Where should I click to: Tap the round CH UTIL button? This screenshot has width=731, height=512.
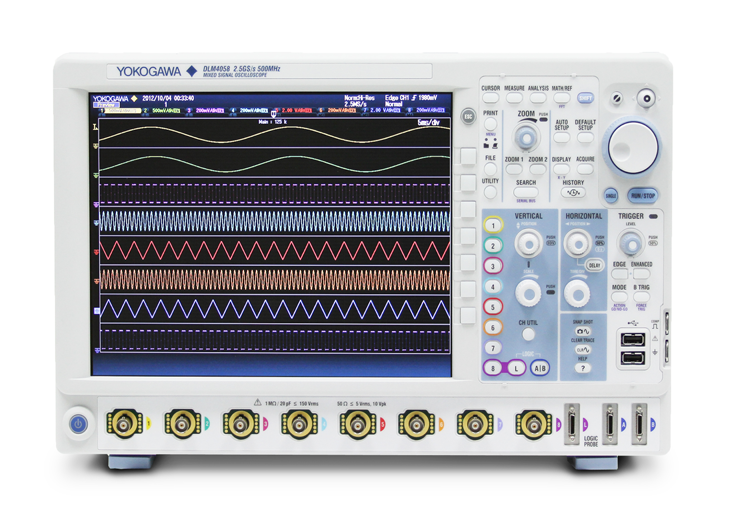tap(528, 334)
